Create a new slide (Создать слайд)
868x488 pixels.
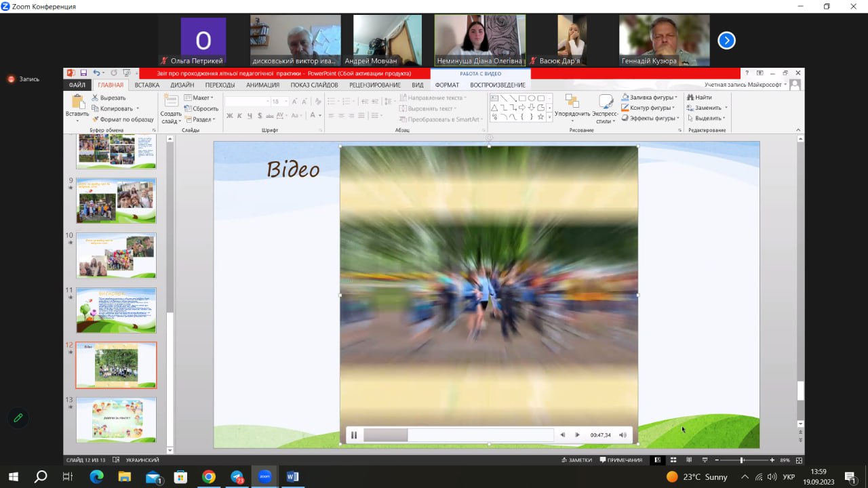click(x=171, y=108)
